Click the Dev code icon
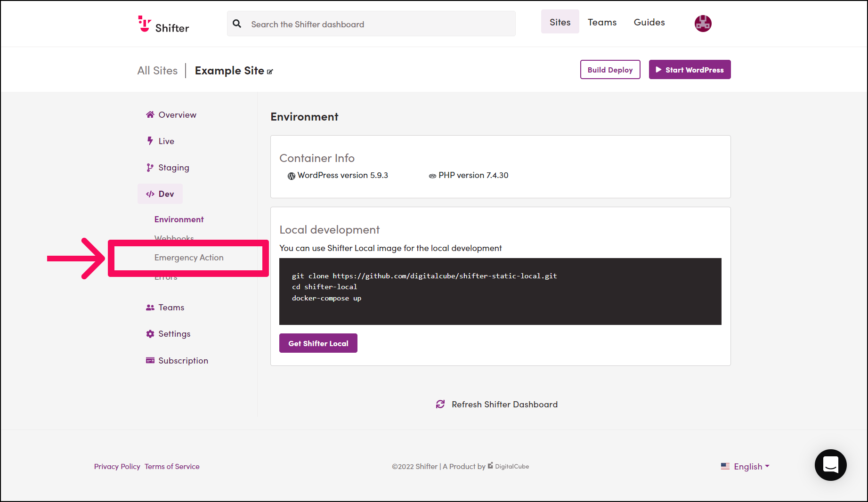 click(150, 194)
